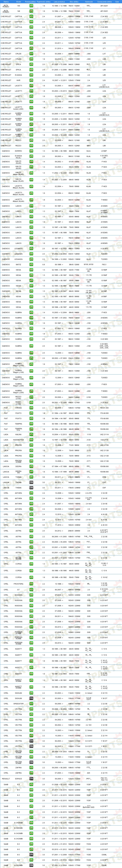Click petrol fuel icon in Alfa Romeo 145 row
This screenshot has width=122, height=868.
(31, 6)
